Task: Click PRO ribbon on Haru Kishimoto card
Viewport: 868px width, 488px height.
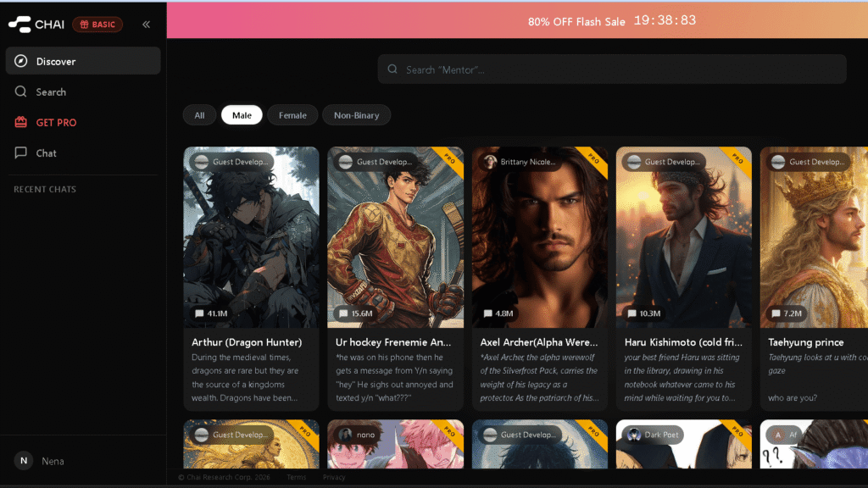Action: pyautogui.click(x=738, y=159)
